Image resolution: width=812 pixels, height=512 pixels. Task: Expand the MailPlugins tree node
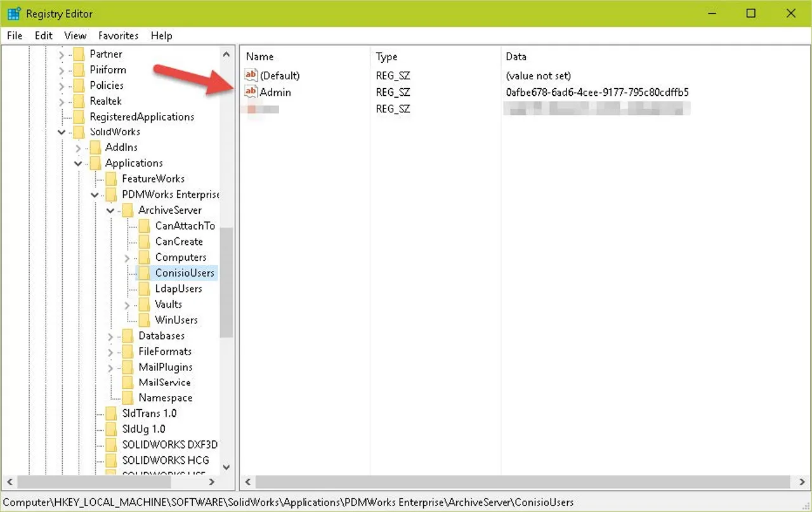pyautogui.click(x=111, y=367)
